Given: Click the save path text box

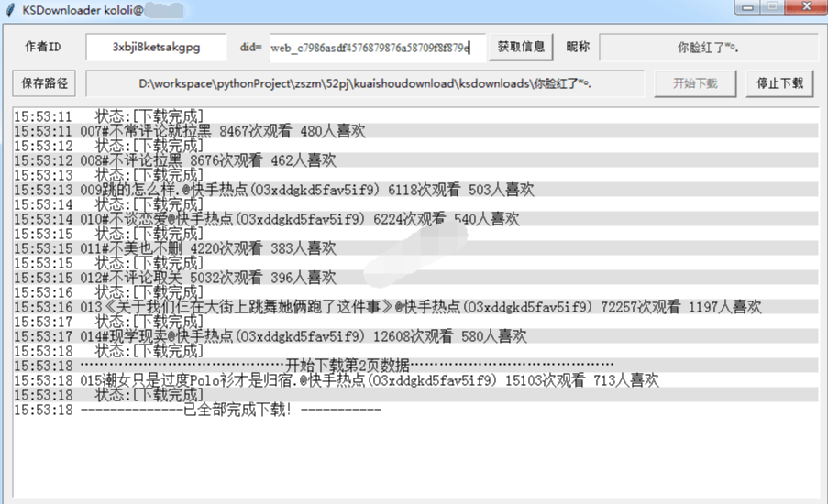Looking at the screenshot, I should click(365, 83).
